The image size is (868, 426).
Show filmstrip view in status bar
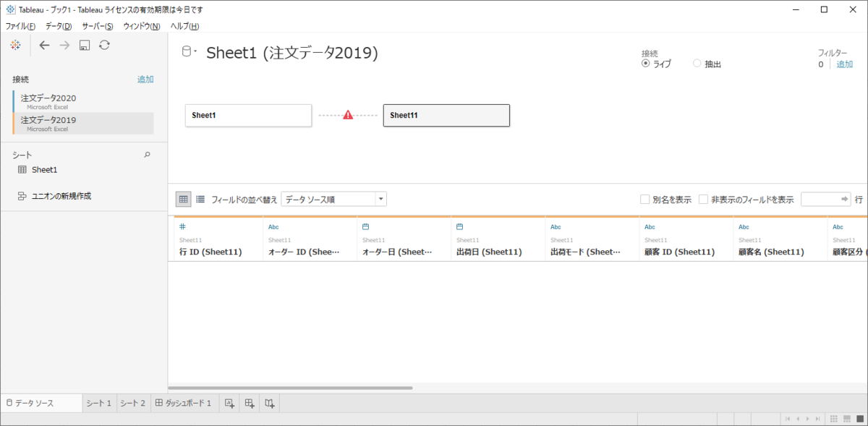click(846, 419)
